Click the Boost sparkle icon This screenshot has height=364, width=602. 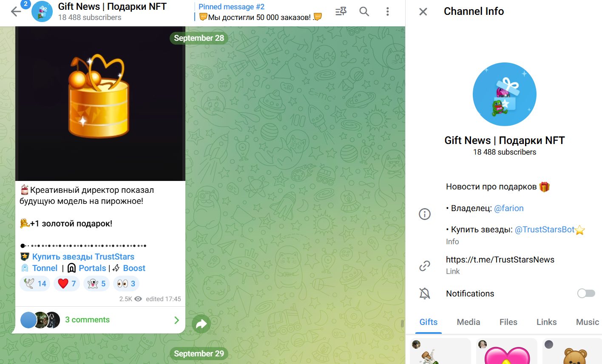tap(116, 268)
